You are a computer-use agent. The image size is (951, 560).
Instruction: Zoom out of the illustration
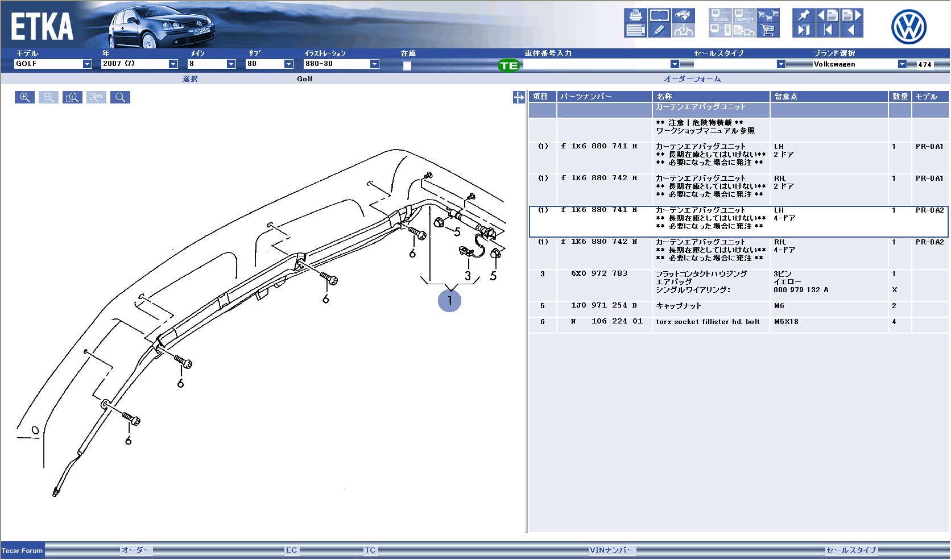48,97
